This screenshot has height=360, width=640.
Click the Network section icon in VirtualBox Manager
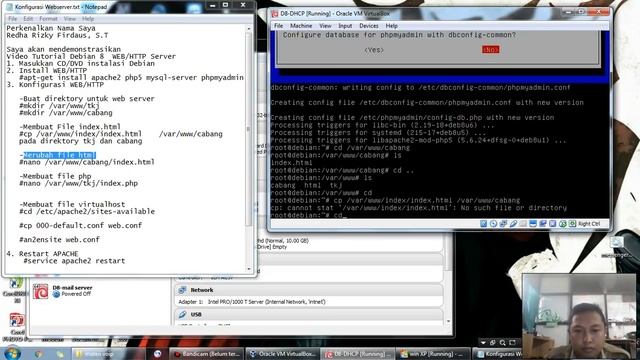(x=182, y=290)
